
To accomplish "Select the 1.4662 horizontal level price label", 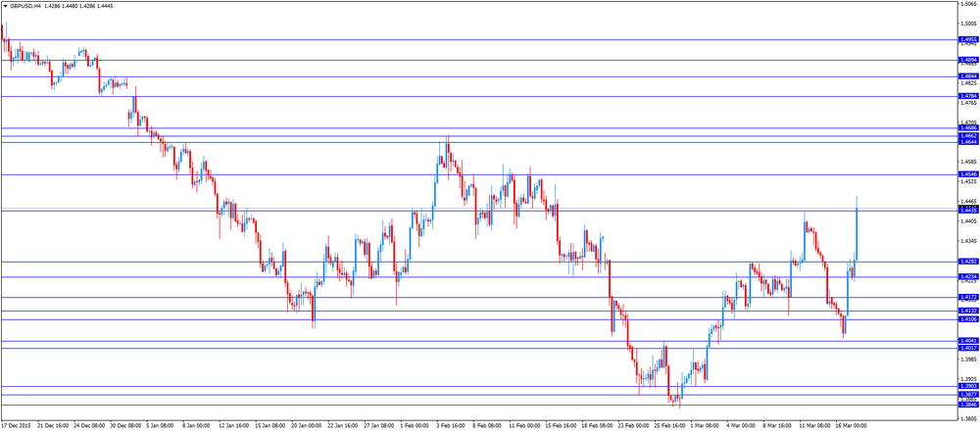I will [x=968, y=135].
